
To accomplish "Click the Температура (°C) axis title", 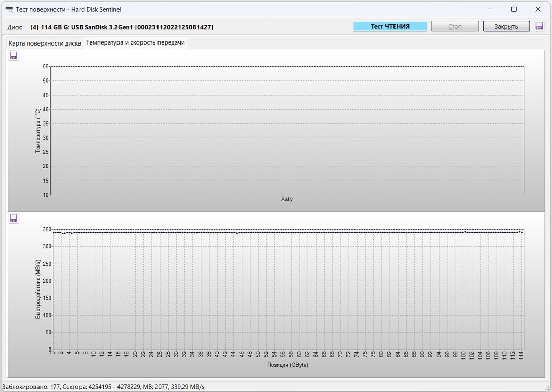I will coord(38,130).
